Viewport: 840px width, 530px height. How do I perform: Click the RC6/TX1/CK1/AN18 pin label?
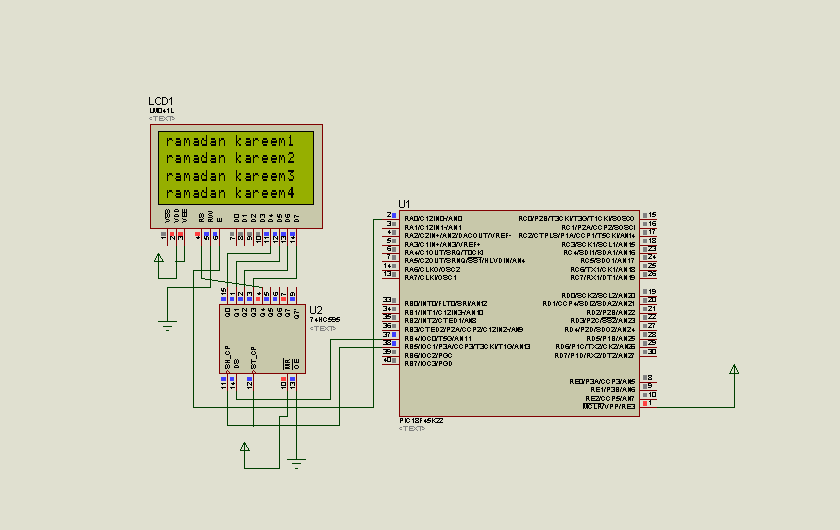tap(603, 270)
